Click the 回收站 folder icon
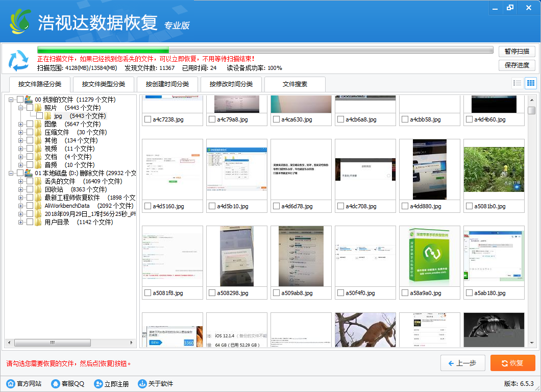The width and height of the screenshot is (541, 392). 38,189
